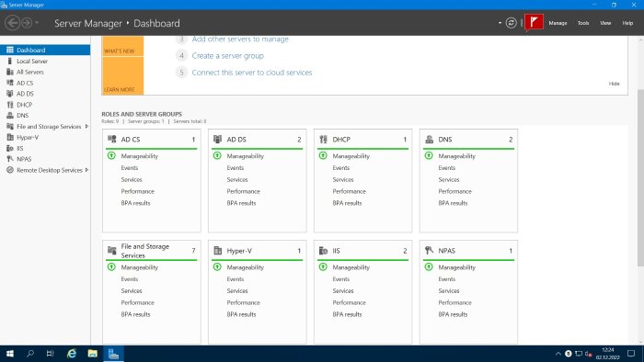Click the refresh icon in header
Screen dimensions: 644x362
511,23
